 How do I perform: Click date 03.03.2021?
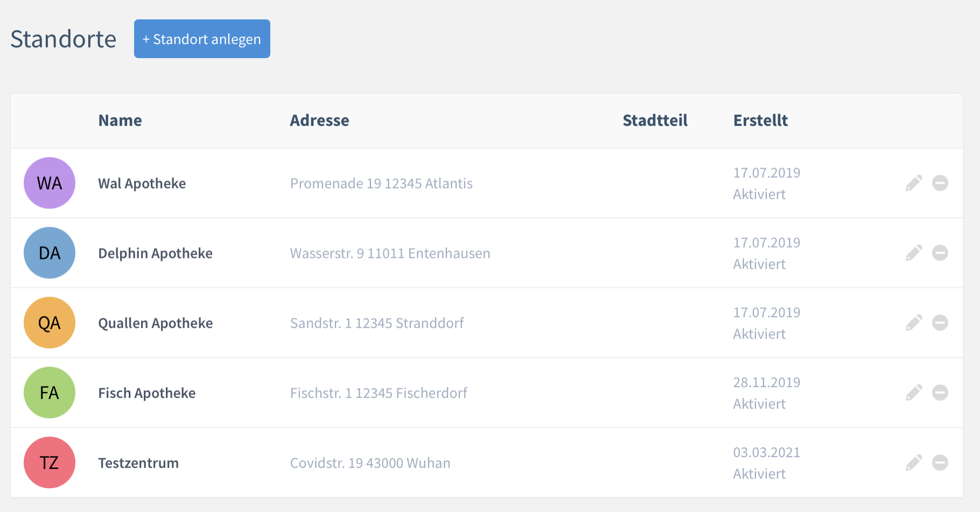[767, 453]
